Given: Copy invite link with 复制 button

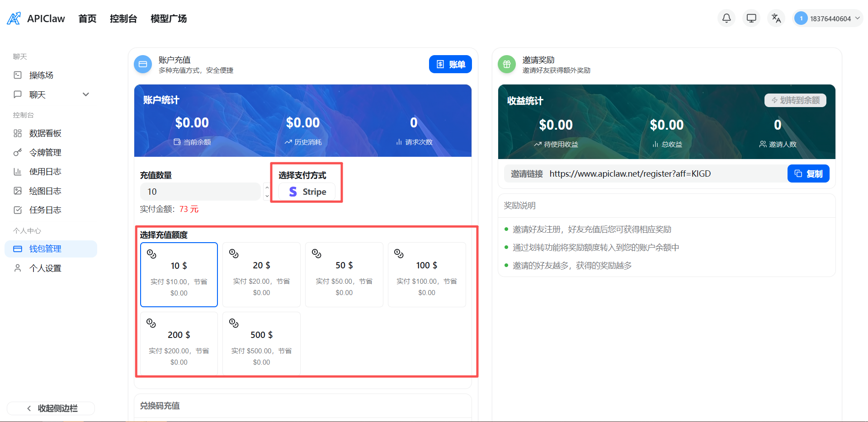Looking at the screenshot, I should (x=808, y=173).
